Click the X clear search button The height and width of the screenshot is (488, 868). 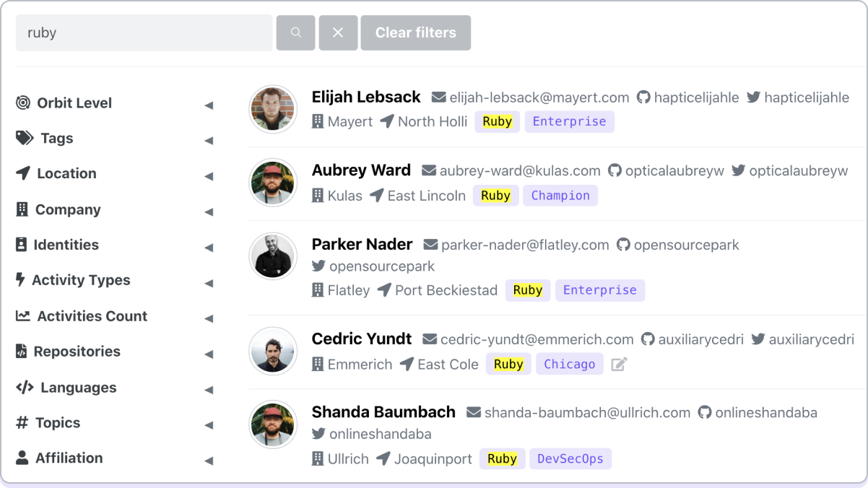(338, 33)
